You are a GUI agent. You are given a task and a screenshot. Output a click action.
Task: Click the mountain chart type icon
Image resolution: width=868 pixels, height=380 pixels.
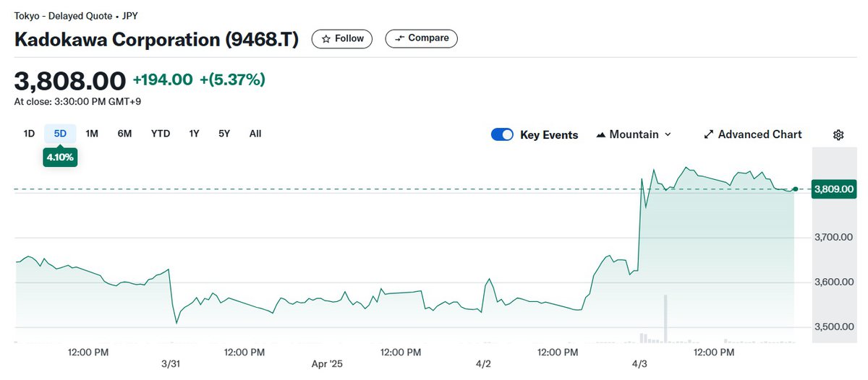coord(600,134)
